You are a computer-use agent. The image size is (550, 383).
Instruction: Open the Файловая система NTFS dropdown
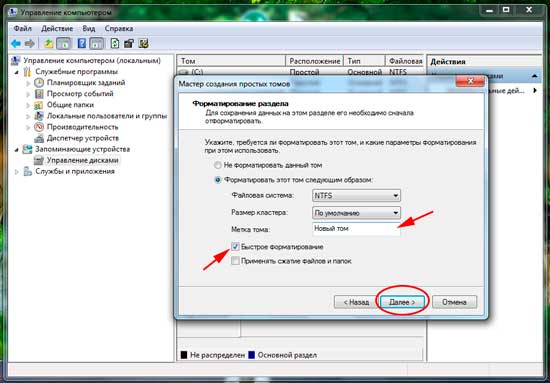click(356, 195)
